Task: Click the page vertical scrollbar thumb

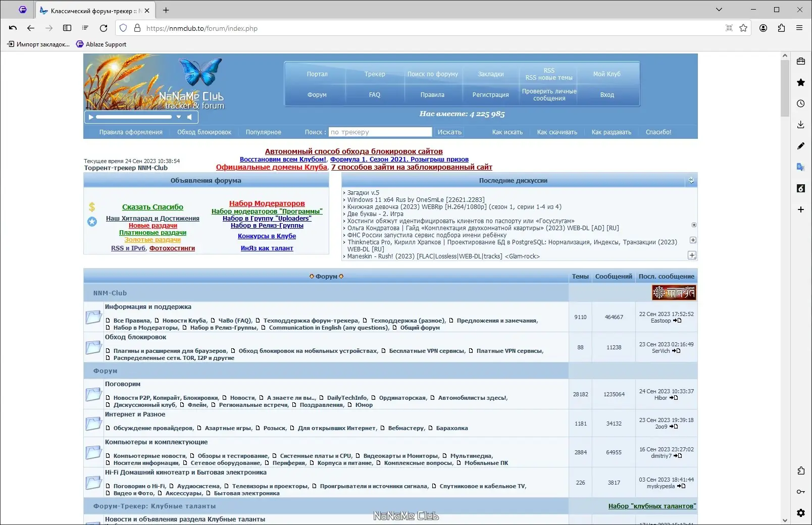Action: (785, 88)
